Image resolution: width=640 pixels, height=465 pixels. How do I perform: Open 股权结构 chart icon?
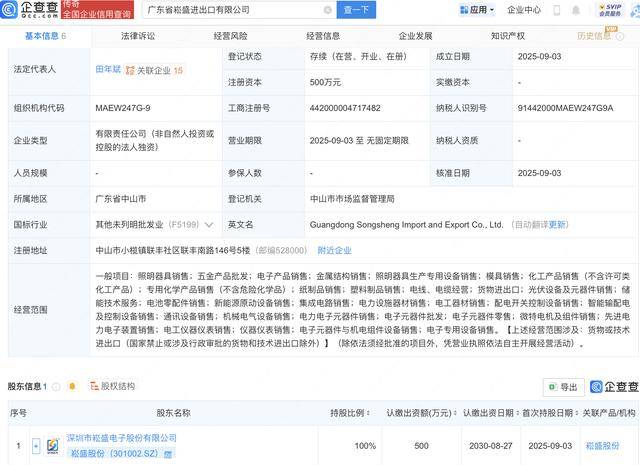(x=94, y=386)
